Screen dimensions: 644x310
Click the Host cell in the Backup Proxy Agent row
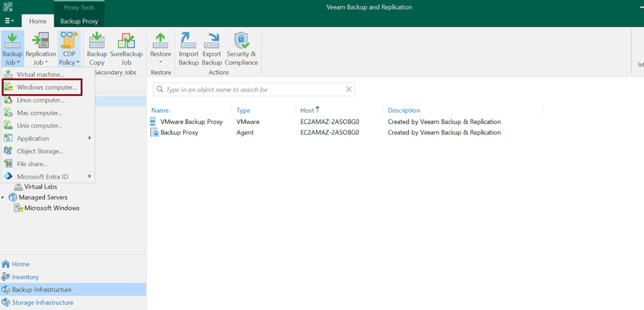point(330,133)
